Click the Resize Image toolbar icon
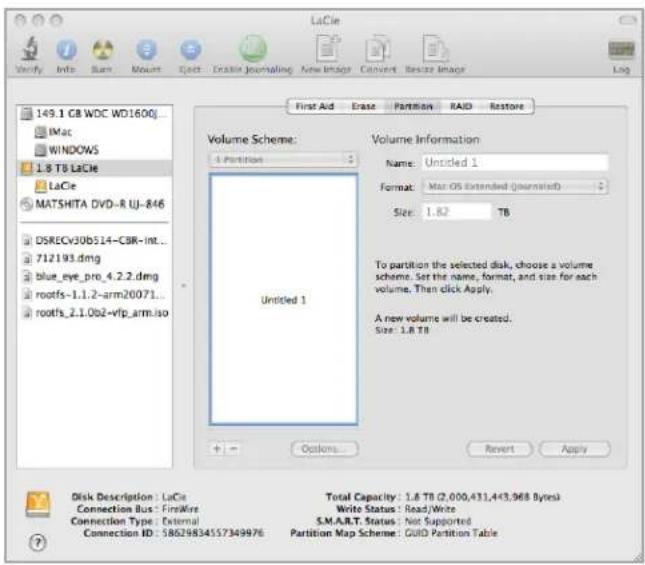The height and width of the screenshot is (565, 645). pyautogui.click(x=435, y=49)
